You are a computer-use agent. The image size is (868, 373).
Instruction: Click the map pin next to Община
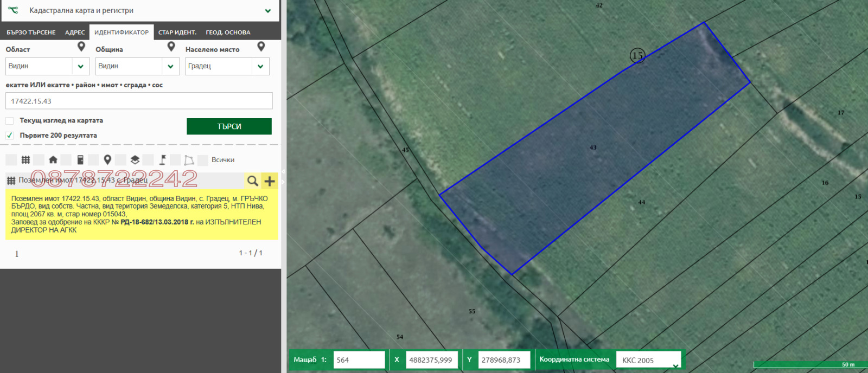tap(171, 47)
